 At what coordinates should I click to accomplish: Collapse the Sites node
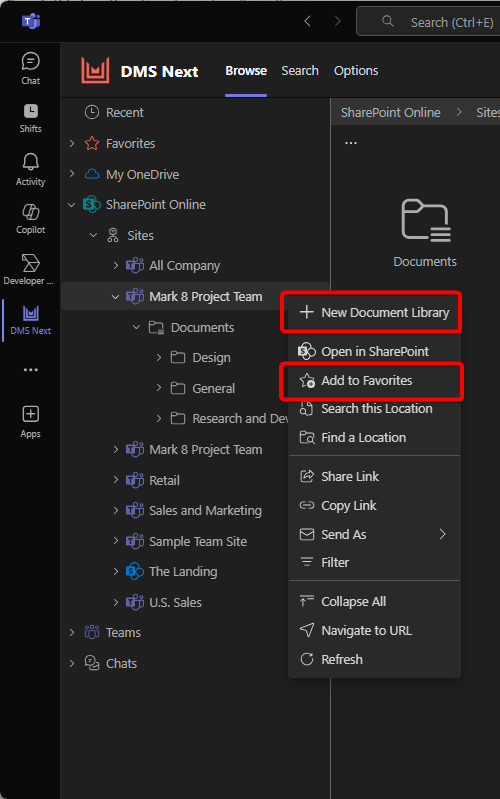click(93, 235)
